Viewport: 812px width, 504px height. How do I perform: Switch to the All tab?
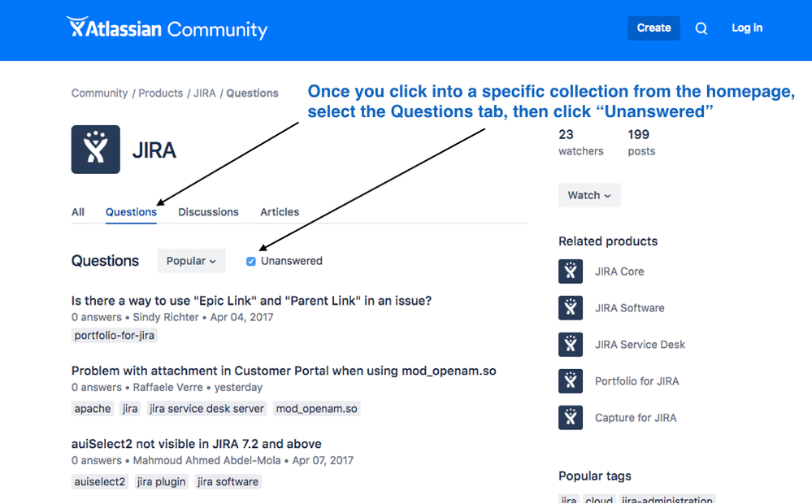[x=78, y=212]
